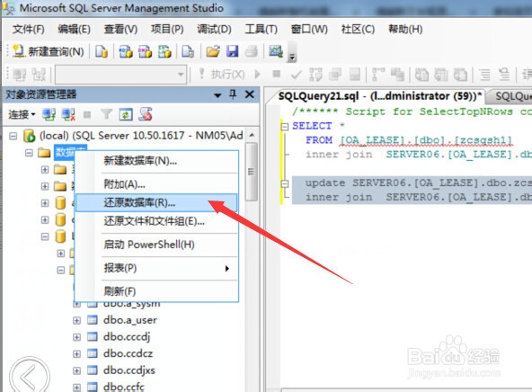This screenshot has height=392, width=532.
Task: Open the available databases combo box
Action: point(120,74)
